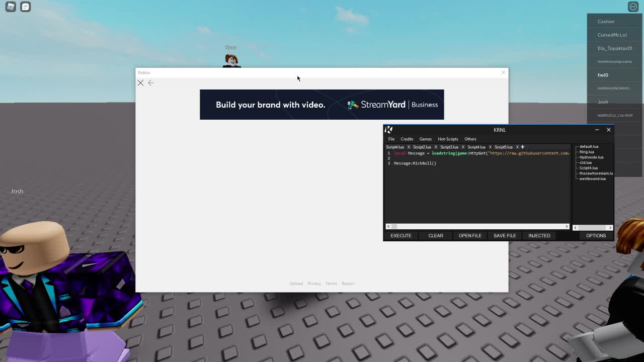Open the File menu in KRNL

coord(391,139)
